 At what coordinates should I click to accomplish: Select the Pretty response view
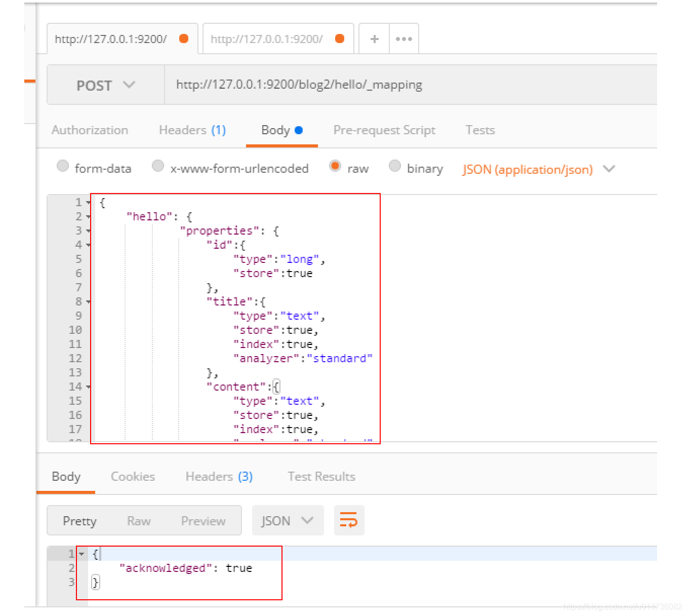click(79, 521)
